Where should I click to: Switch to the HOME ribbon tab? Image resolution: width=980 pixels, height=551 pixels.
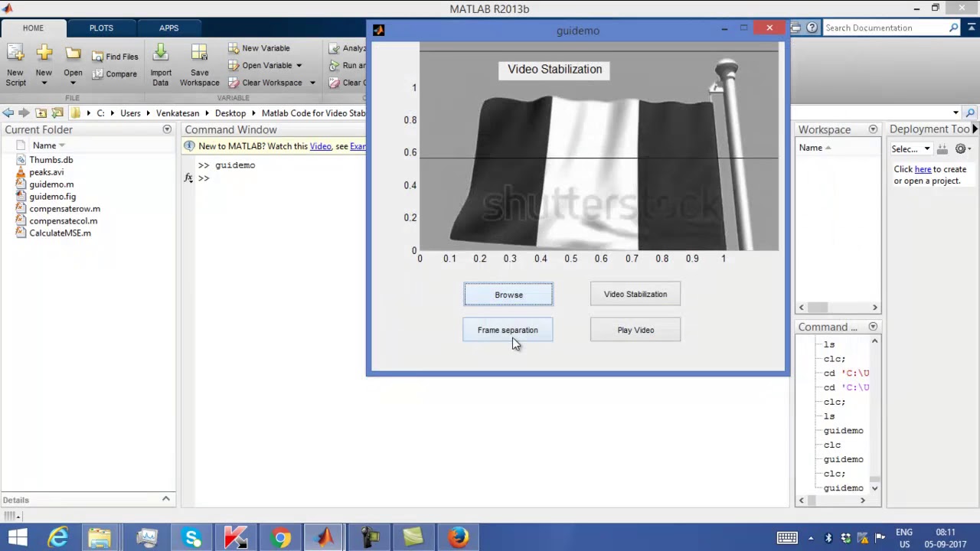point(33,28)
